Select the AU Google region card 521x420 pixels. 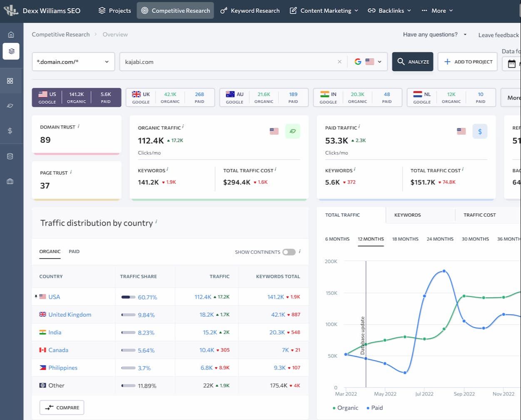(264, 97)
